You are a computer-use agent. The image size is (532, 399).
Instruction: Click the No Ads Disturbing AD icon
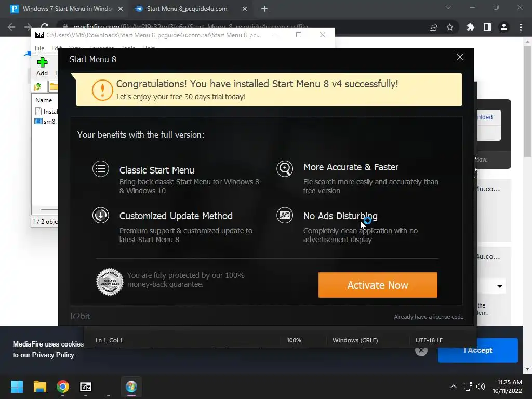coord(285,215)
